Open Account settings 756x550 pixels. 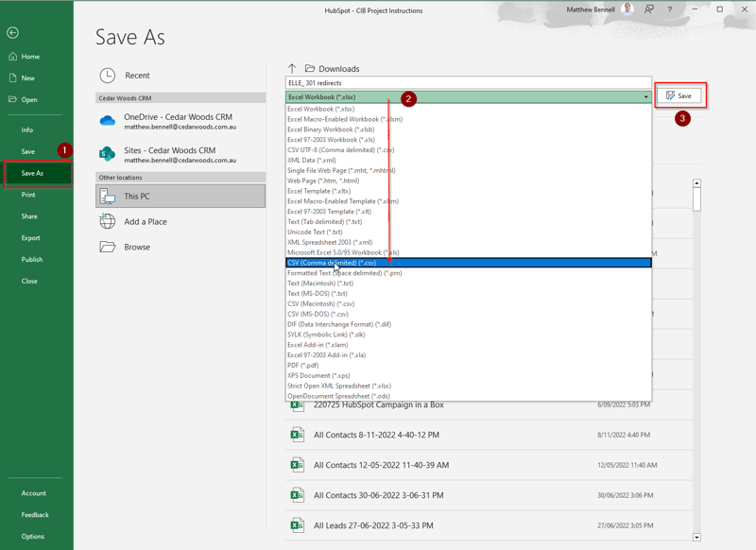33,493
